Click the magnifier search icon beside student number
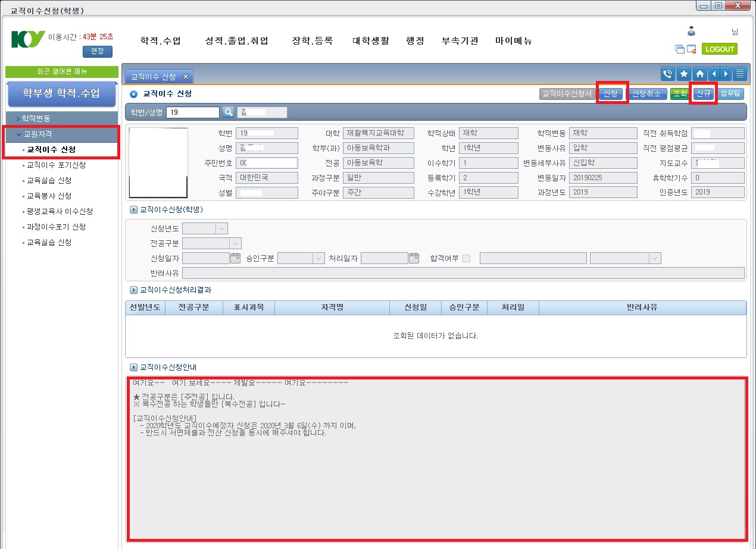The height and width of the screenshot is (549, 756). pos(228,112)
